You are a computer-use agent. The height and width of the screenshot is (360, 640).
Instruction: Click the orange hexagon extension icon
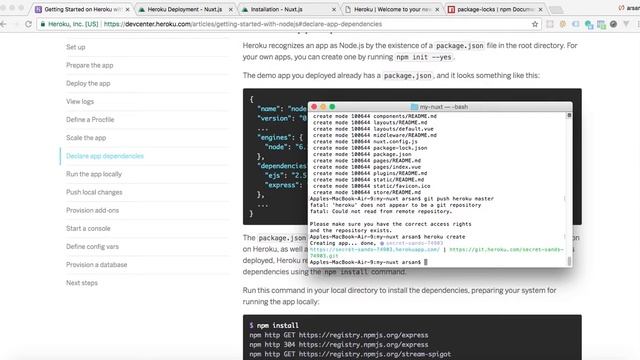point(562,24)
